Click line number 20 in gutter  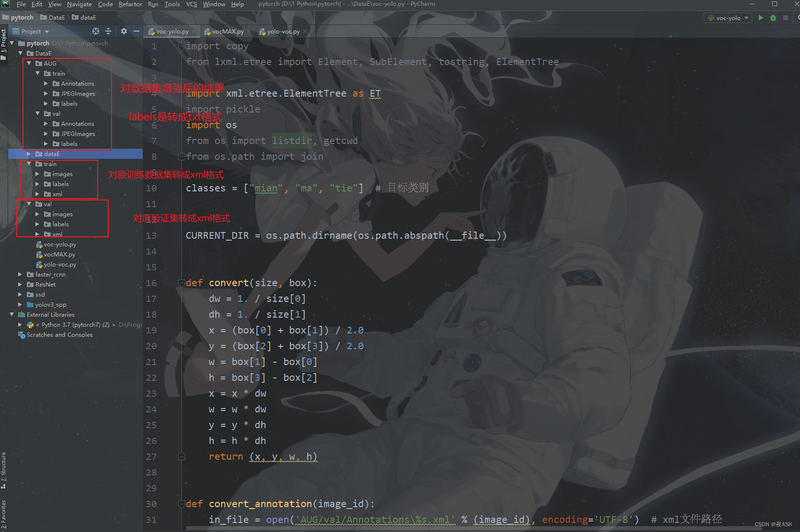151,346
